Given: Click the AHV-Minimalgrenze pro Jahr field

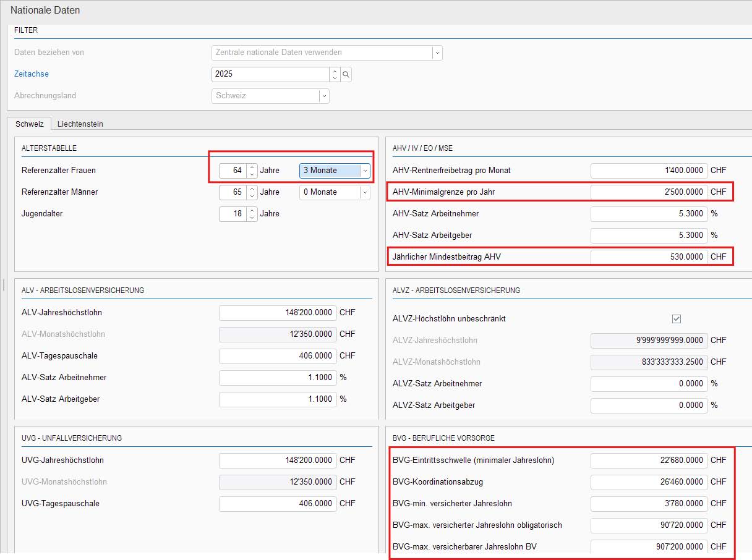Looking at the screenshot, I should [648, 192].
